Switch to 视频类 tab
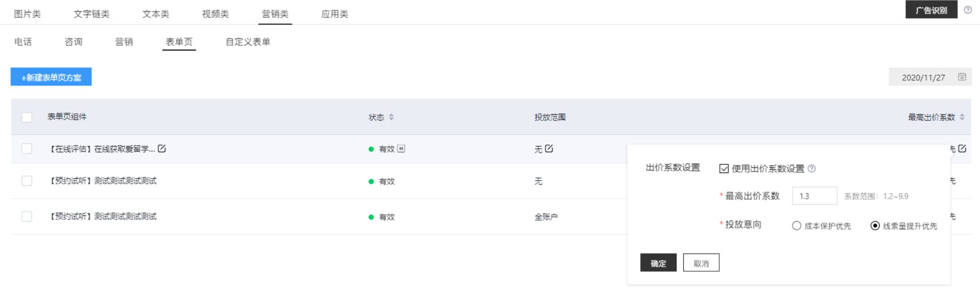The height and width of the screenshot is (291, 980). tap(215, 14)
